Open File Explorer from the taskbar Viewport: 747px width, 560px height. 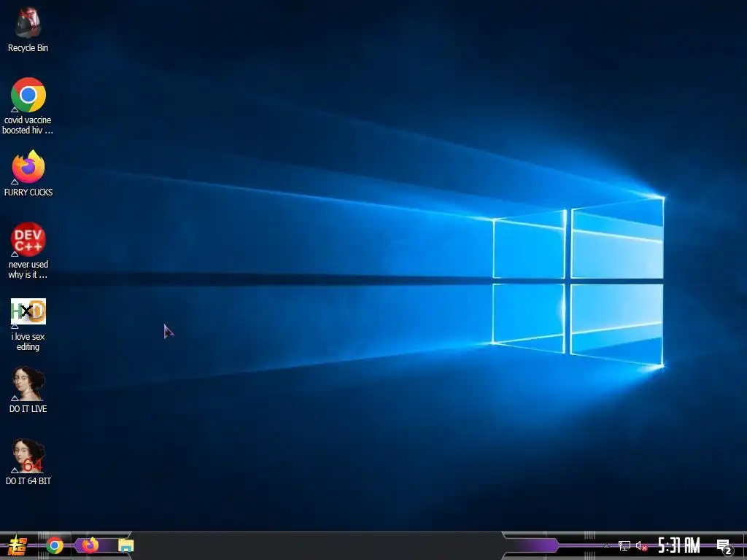[x=125, y=545]
